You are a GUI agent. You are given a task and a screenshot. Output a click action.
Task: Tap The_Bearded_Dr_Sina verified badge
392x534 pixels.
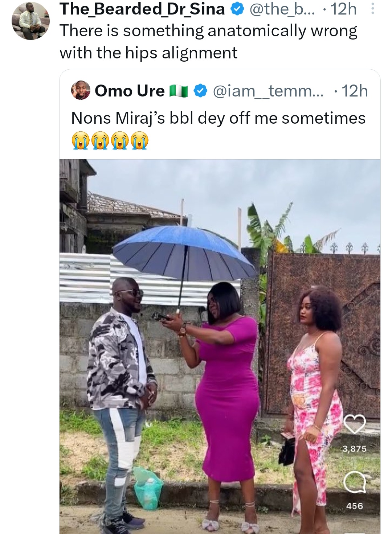237,9
